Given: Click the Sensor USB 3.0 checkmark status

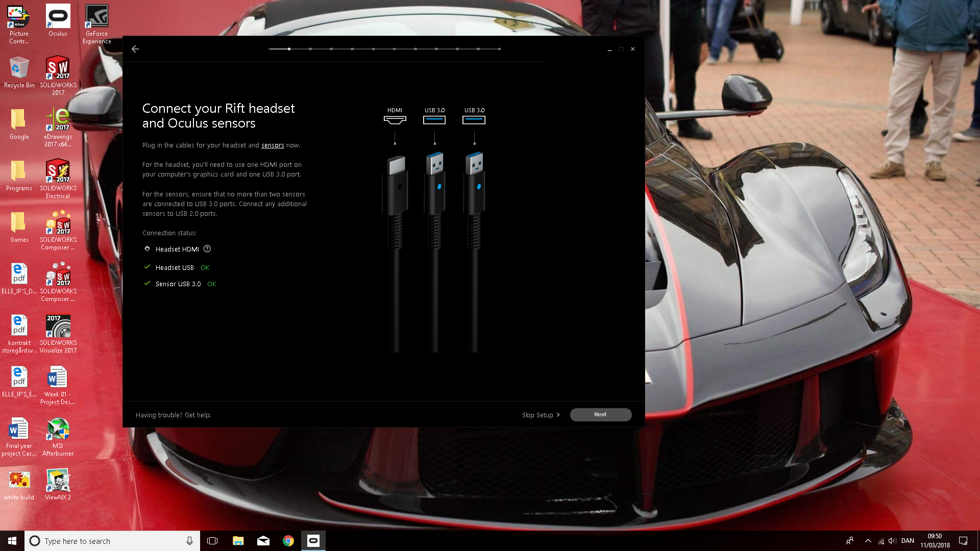Looking at the screenshot, I should point(148,283).
